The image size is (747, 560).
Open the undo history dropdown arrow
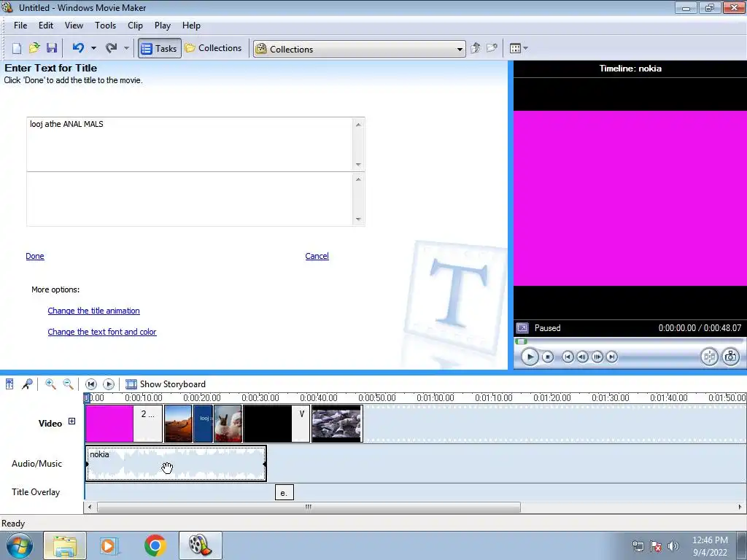(x=93, y=48)
